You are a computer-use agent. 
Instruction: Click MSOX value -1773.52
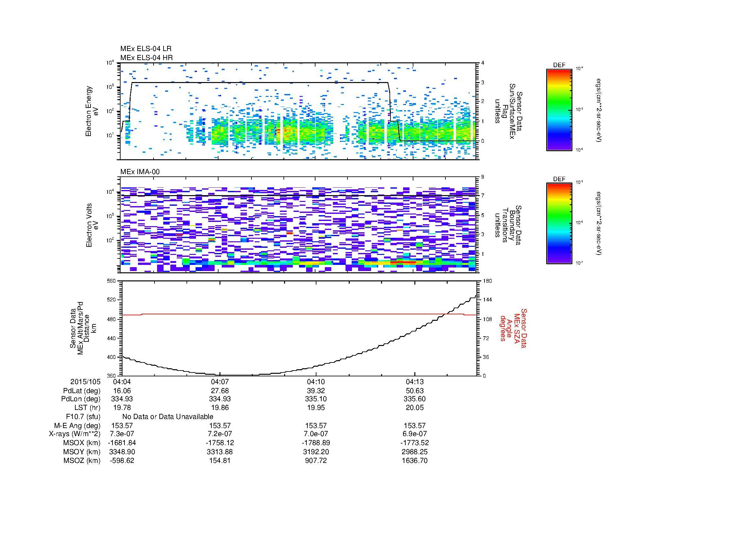[x=415, y=443]
